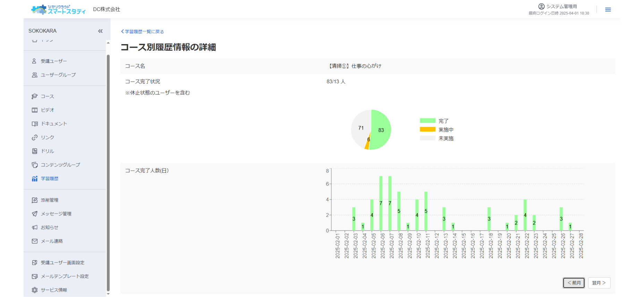Toggle 完了 green legend swatch

coord(427,121)
